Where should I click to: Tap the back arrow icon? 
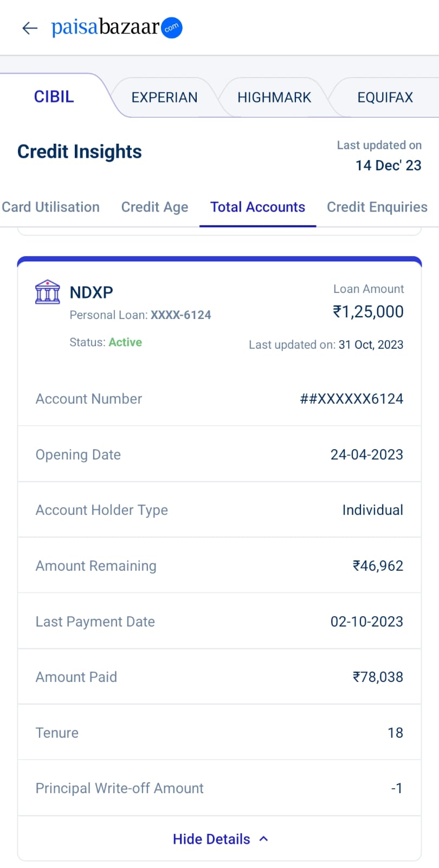[30, 28]
